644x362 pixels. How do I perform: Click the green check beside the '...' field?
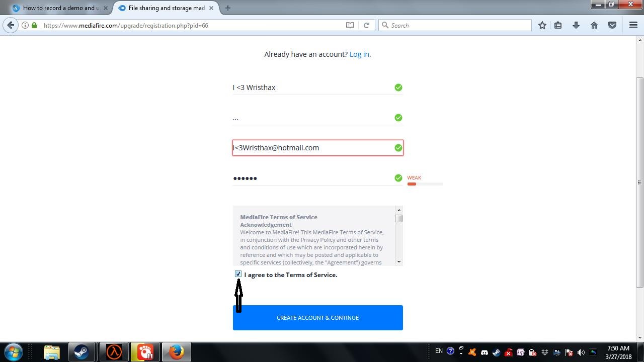click(x=398, y=118)
